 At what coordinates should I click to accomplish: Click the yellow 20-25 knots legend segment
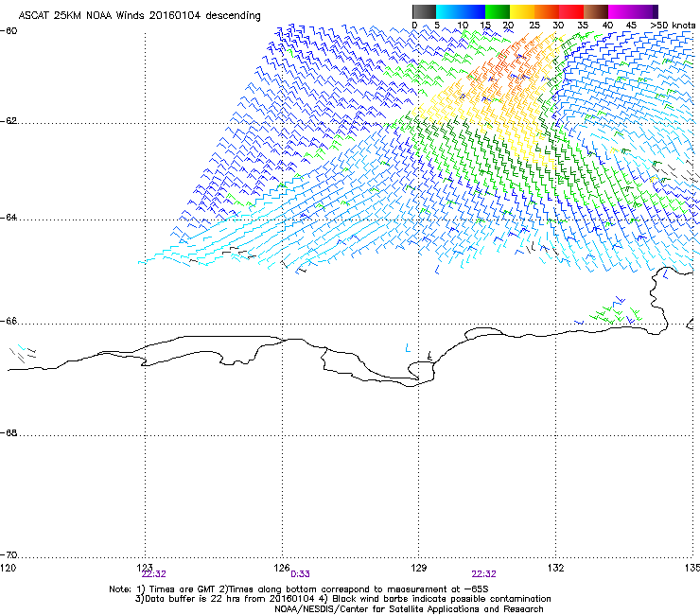522,11
